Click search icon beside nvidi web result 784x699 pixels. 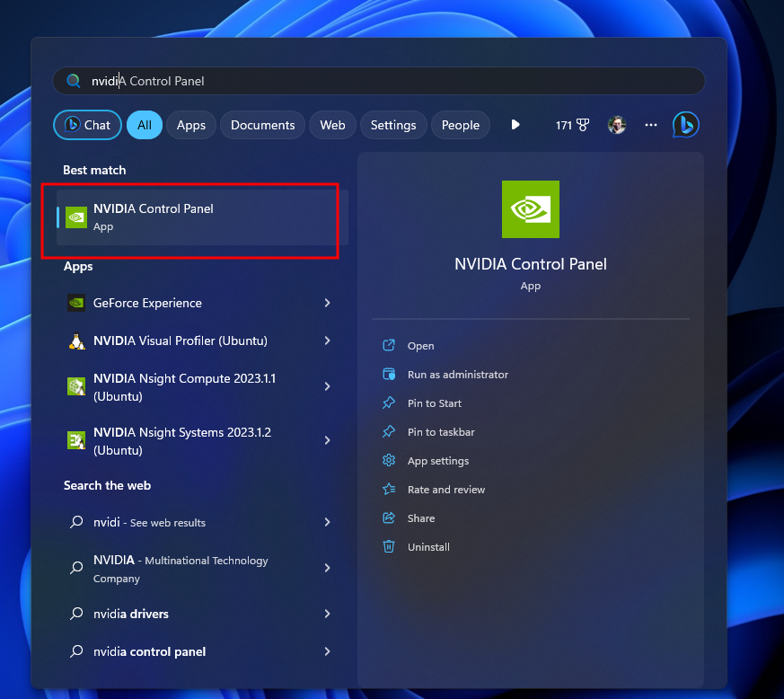76,522
